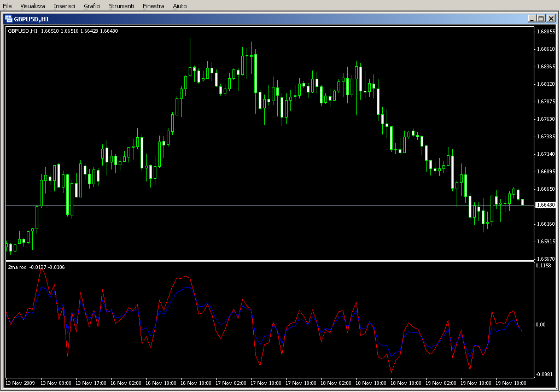
Task: Click the 16 Nov 10:00 time label
Action: click(x=161, y=383)
